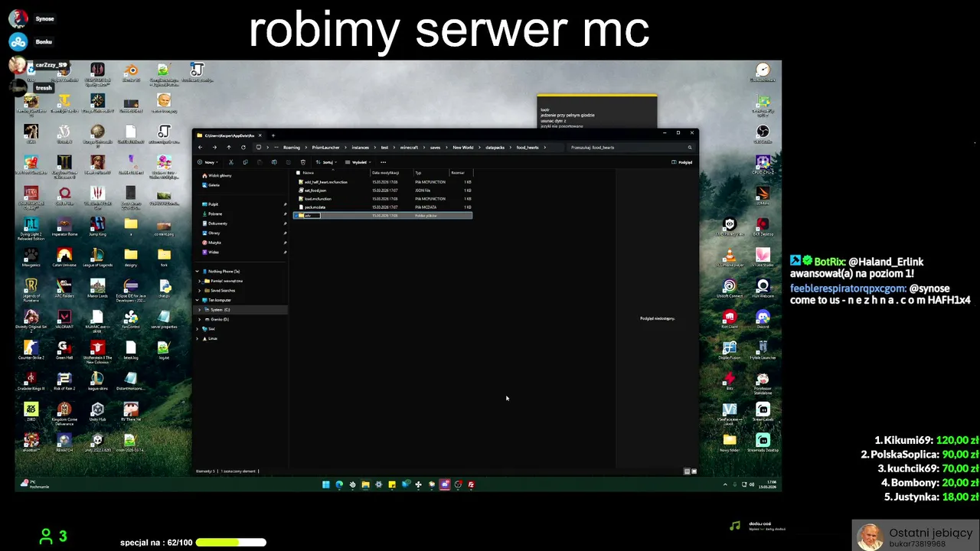Click Delete trash icon in Explorer toolbar
The height and width of the screenshot is (551, 980).
pos(303,162)
